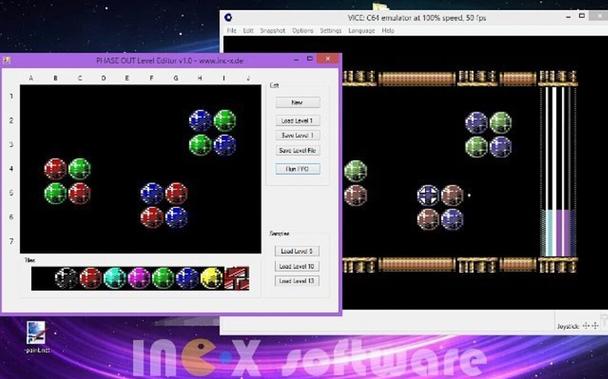Image resolution: width=608 pixels, height=379 pixels.
Task: Minimize the Phase Out Level Editor window
Action: 297,60
